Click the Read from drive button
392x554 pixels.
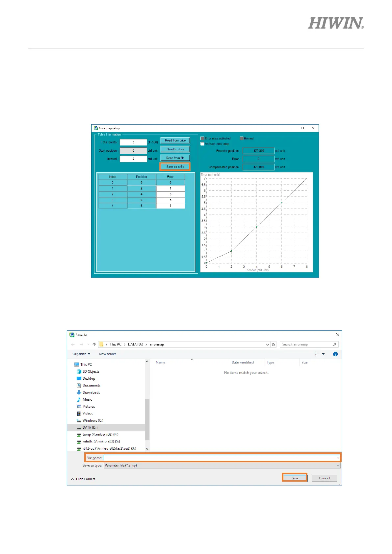click(175, 140)
